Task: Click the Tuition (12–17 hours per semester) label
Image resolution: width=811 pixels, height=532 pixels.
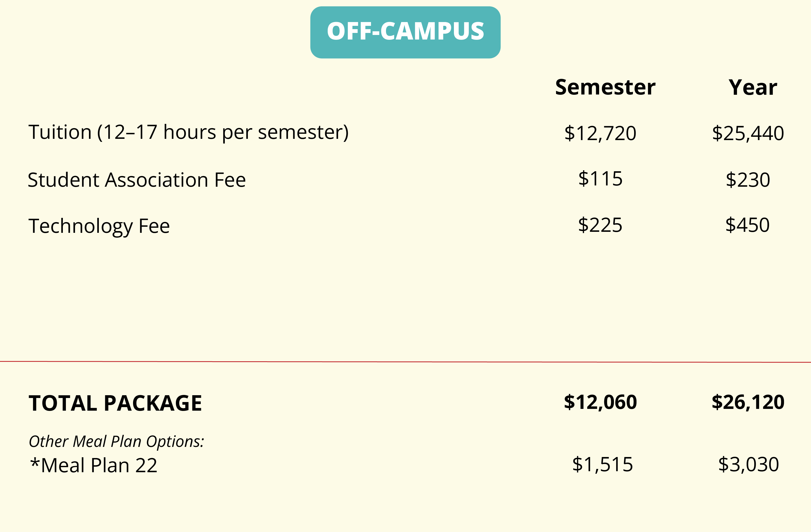Action: 189,132
